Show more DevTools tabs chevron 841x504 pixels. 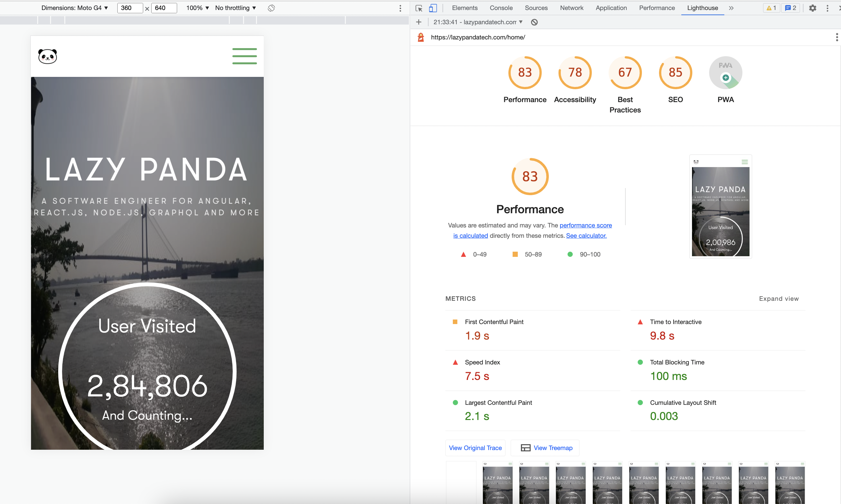pos(731,8)
